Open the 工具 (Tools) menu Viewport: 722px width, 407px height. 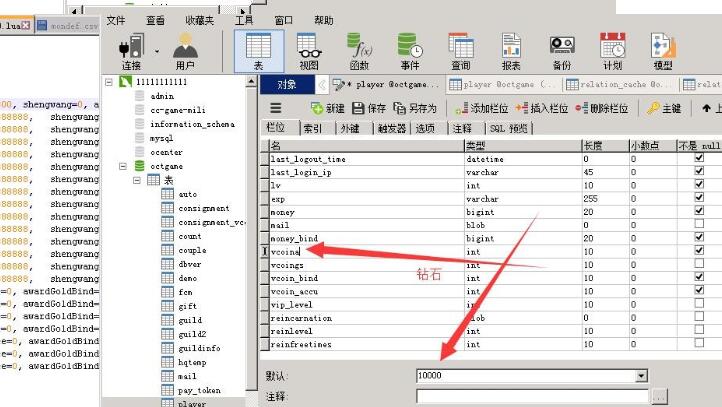[243, 20]
